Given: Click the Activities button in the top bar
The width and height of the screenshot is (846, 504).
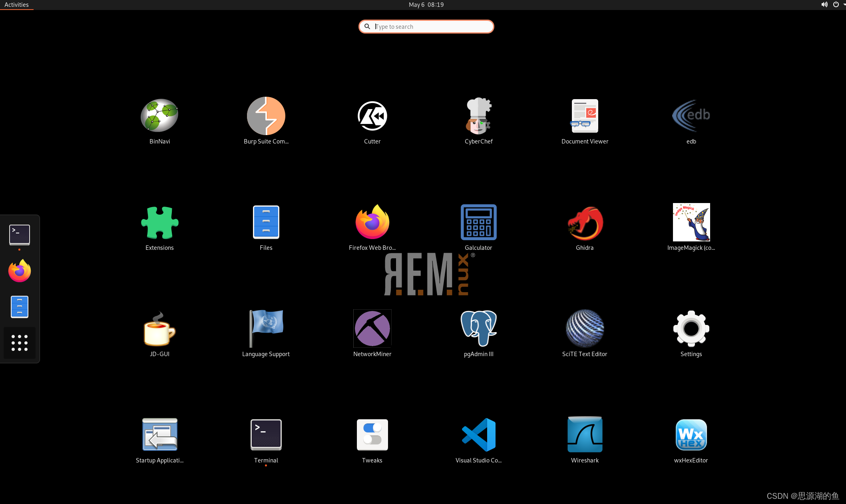Looking at the screenshot, I should click(16, 5).
